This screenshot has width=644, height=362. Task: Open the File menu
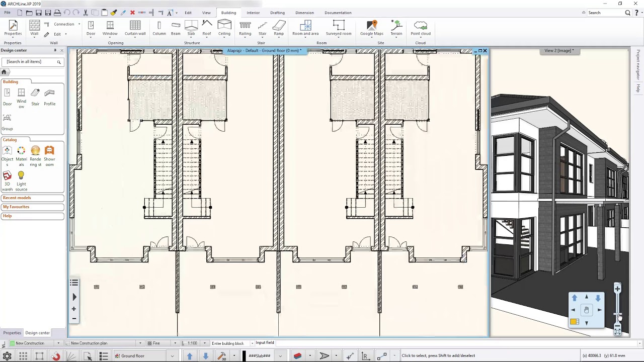coord(8,13)
